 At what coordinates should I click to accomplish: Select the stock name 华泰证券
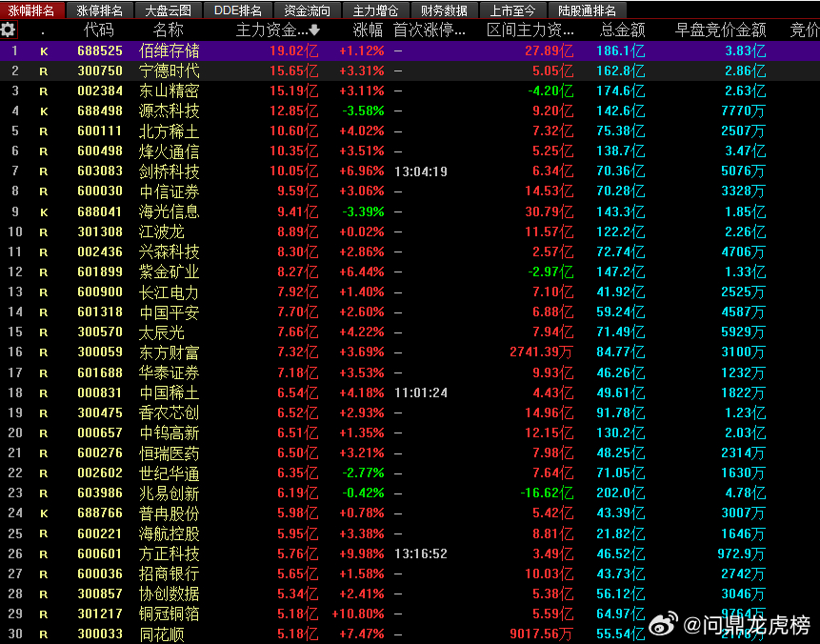coord(169,373)
